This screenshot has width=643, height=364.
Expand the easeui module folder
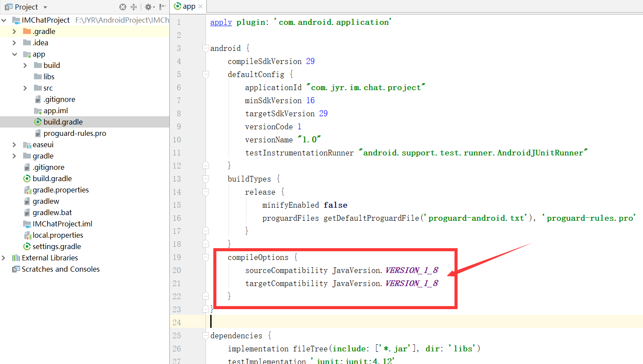pos(14,144)
